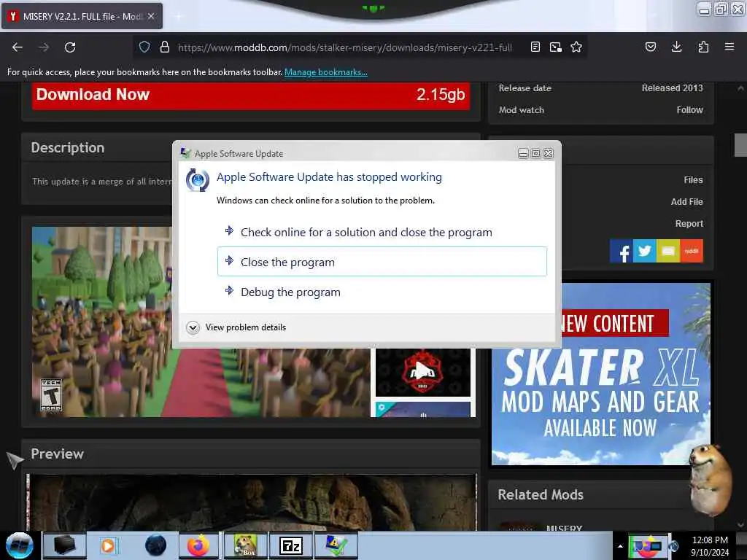Screen dimensions: 747x560
Task: Click the Add File link
Action: coord(686,202)
